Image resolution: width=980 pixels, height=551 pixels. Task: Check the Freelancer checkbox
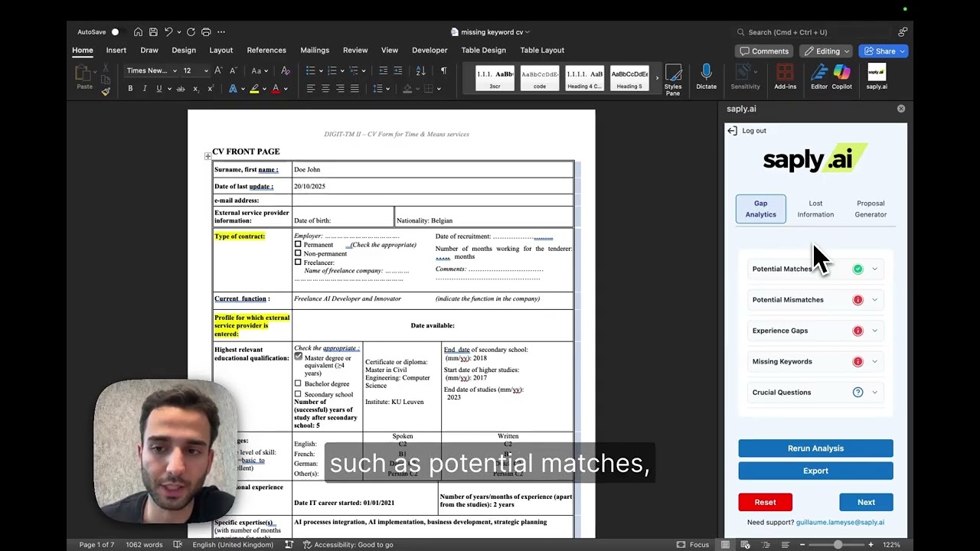[x=298, y=262]
